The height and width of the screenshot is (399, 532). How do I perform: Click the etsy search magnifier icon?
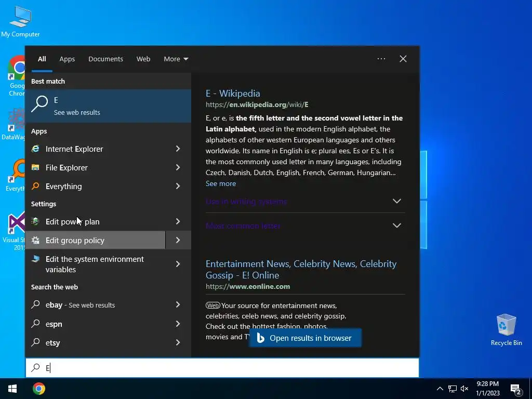(35, 342)
